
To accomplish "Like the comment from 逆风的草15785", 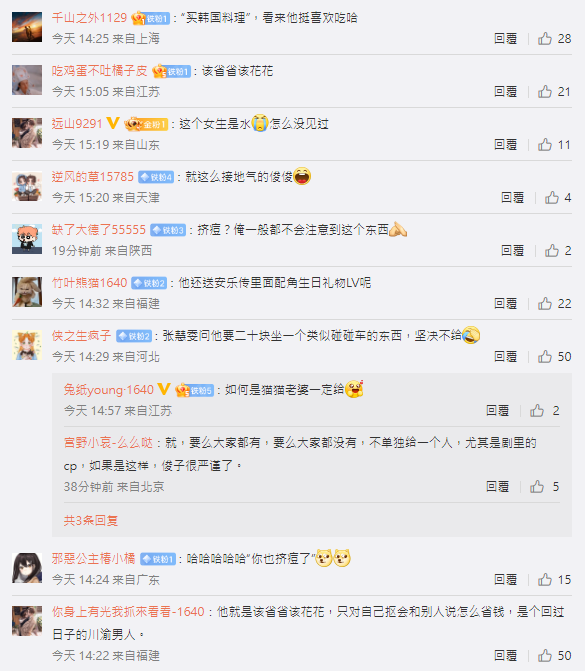I will pos(552,198).
